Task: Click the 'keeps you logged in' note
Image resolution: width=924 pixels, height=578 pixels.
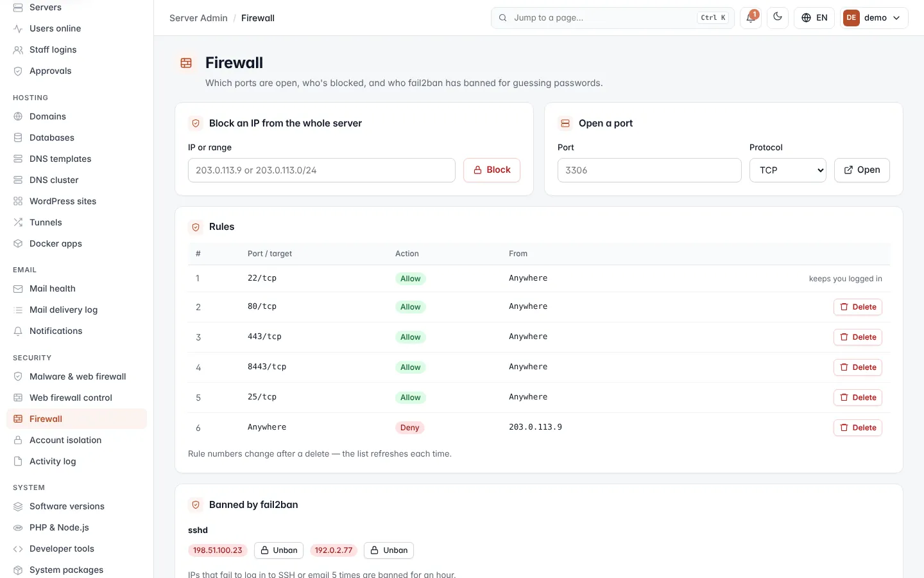Action: point(845,279)
